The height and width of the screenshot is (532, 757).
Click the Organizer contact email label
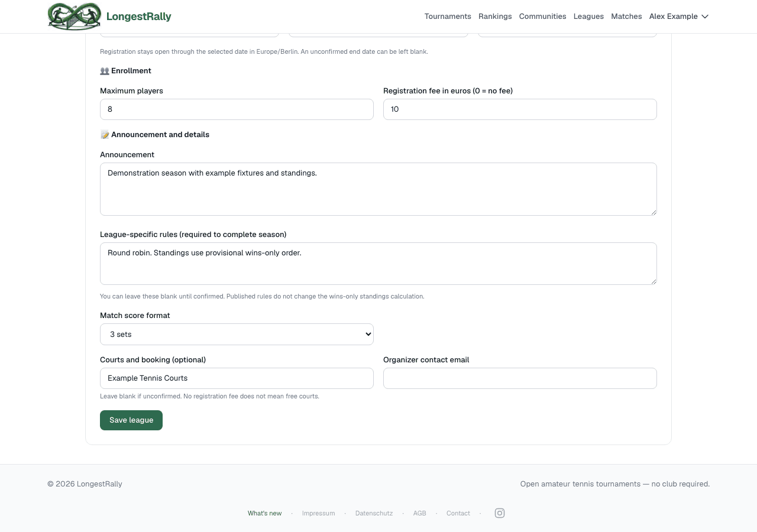click(x=426, y=360)
